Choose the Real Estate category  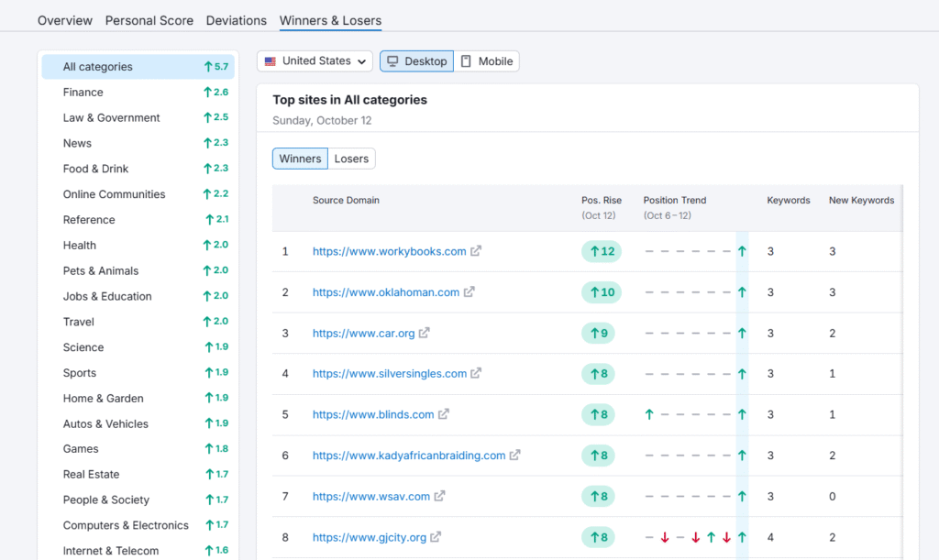91,475
